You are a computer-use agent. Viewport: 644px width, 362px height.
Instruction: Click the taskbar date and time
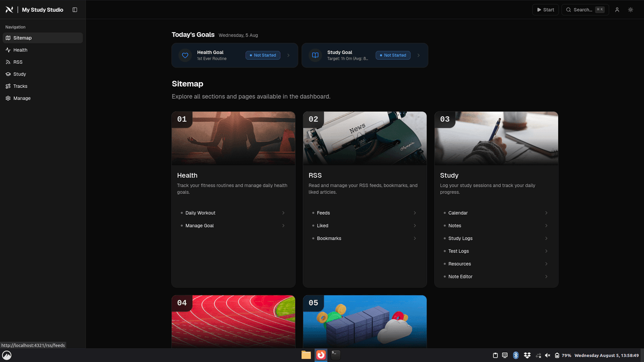click(x=607, y=356)
